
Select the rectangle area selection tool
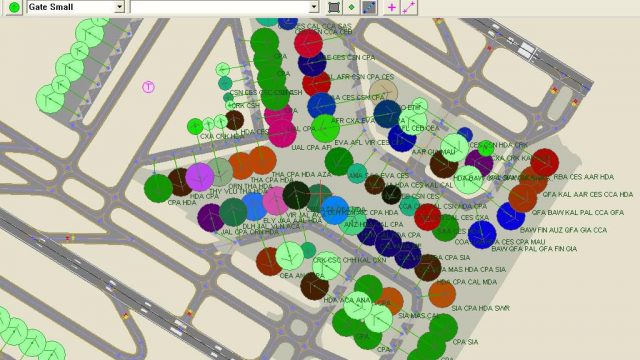tap(334, 7)
